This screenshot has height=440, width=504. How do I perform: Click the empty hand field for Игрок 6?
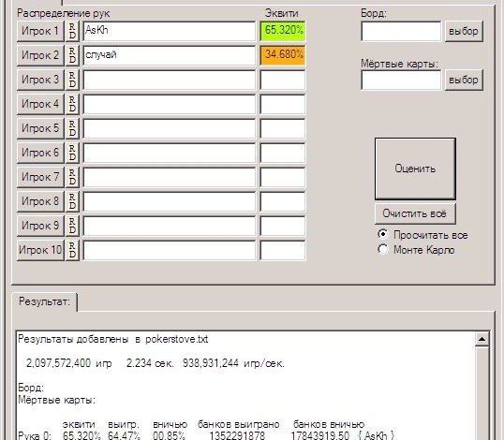[169, 153]
